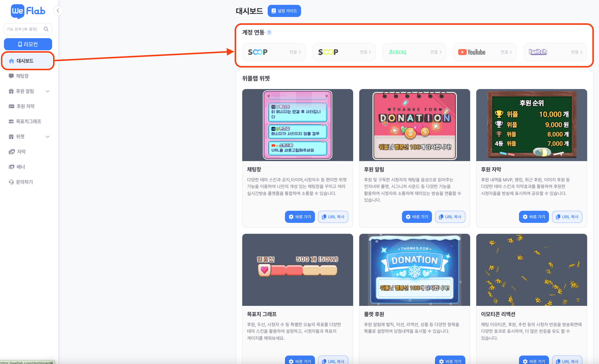Click the account link help question icon

coord(269,32)
